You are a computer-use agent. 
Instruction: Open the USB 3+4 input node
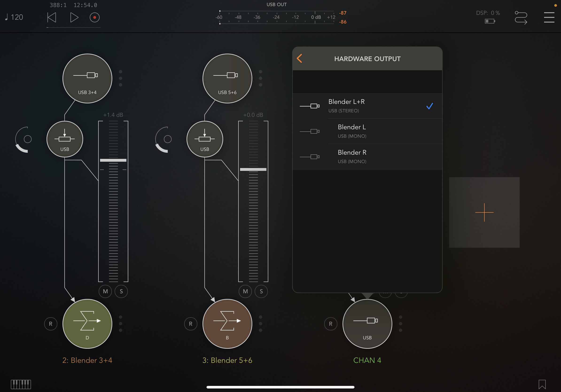87,78
